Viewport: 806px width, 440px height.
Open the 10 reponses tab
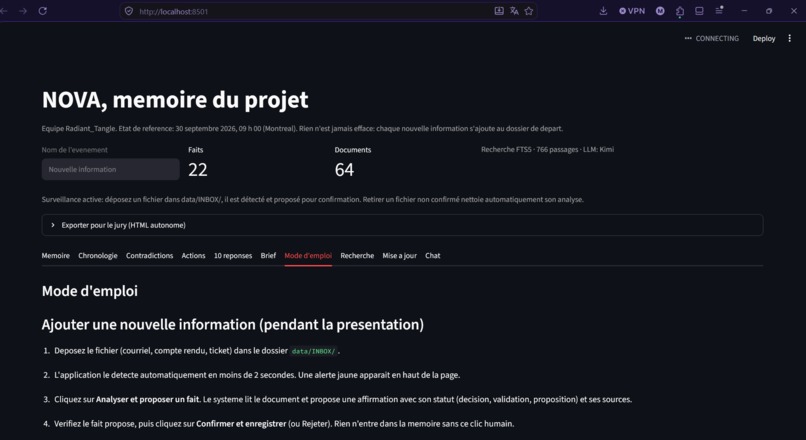233,255
